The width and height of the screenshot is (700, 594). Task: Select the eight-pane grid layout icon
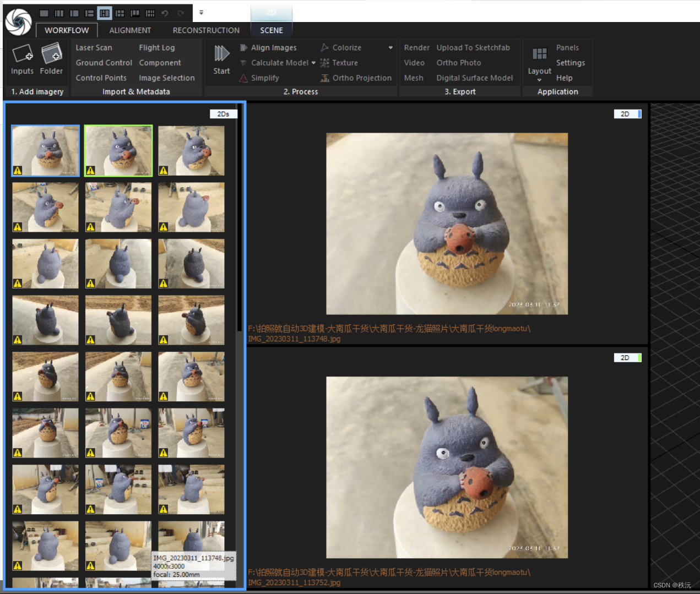[x=150, y=13]
